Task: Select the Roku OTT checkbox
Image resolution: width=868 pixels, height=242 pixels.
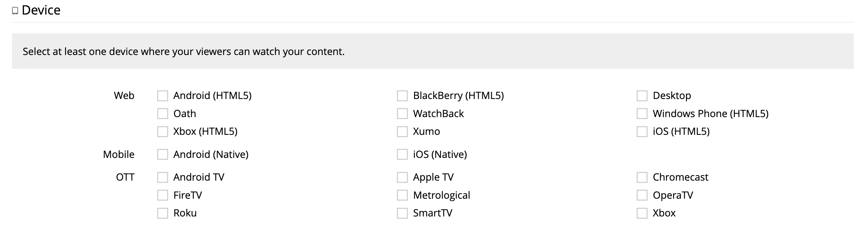Action: [x=163, y=213]
